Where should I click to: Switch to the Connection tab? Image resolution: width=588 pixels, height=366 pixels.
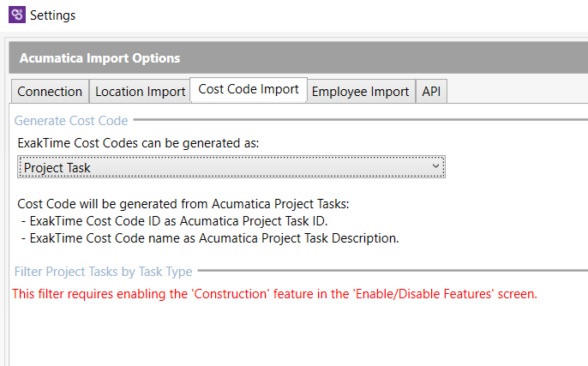[50, 92]
